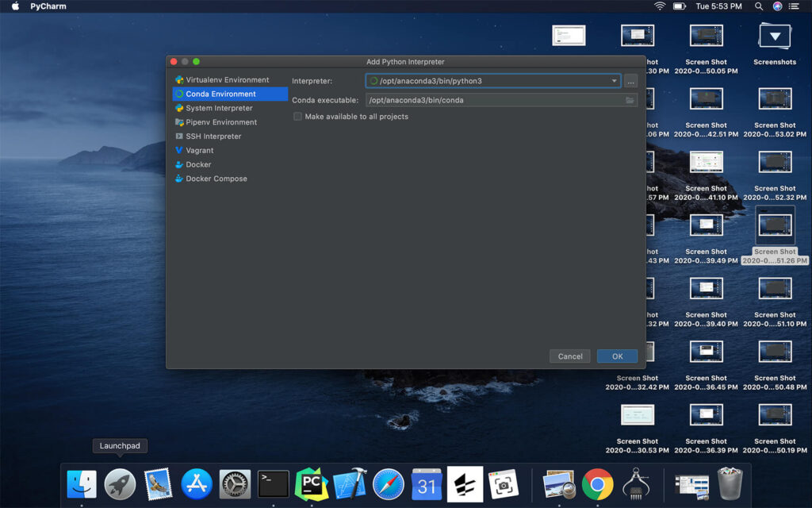812x508 pixels.
Task: Click the battery status icon
Action: [679, 6]
